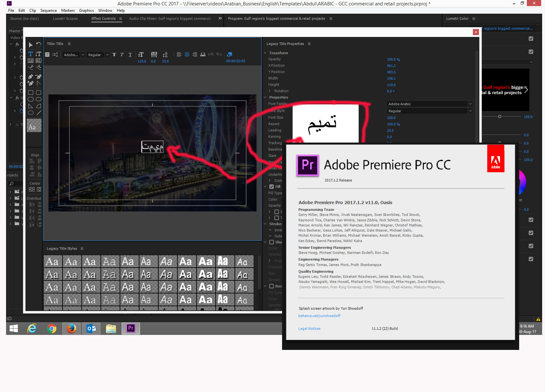Select the Pen tool in Titler
Image resolution: width=545 pixels, height=392 pixels.
(31, 77)
